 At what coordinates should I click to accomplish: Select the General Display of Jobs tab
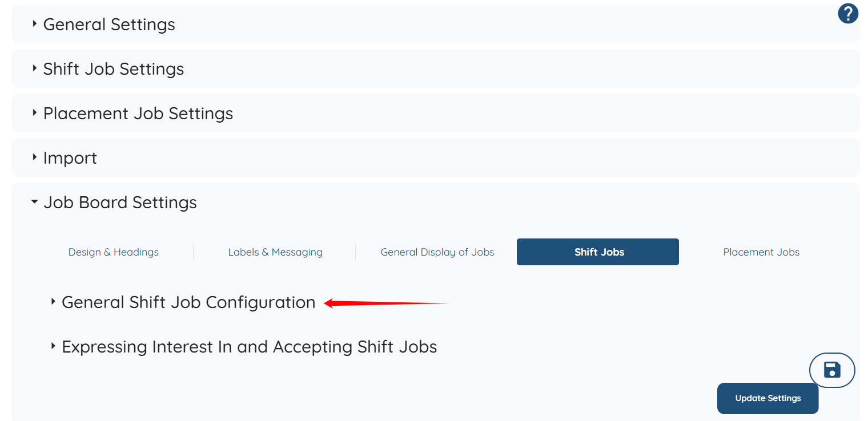437,252
